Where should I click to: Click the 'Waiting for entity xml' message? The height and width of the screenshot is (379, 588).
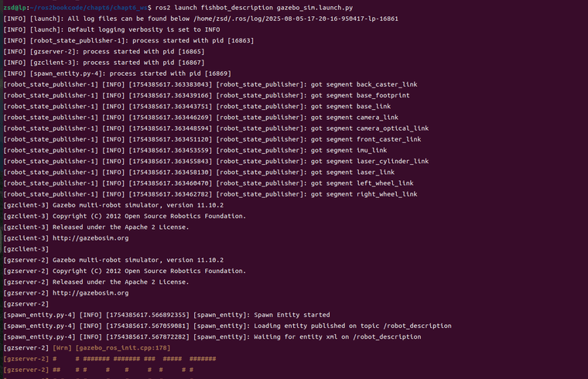pyautogui.click(x=296, y=336)
